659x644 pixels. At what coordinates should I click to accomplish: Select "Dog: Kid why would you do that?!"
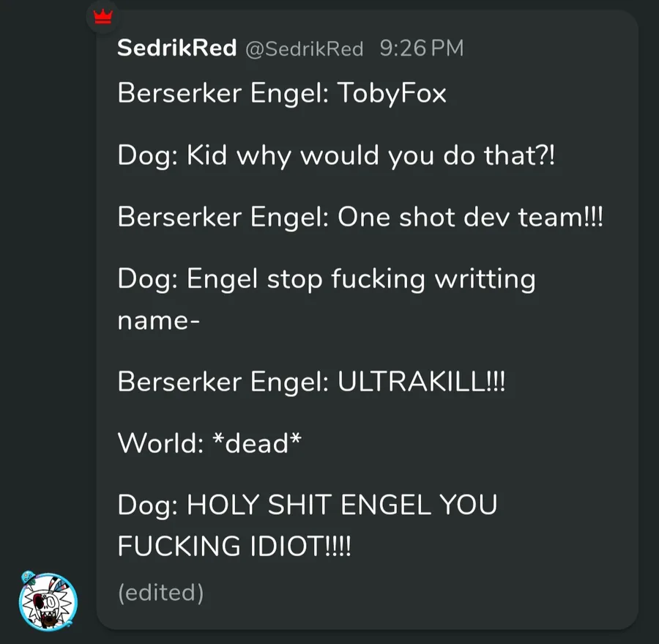click(336, 155)
